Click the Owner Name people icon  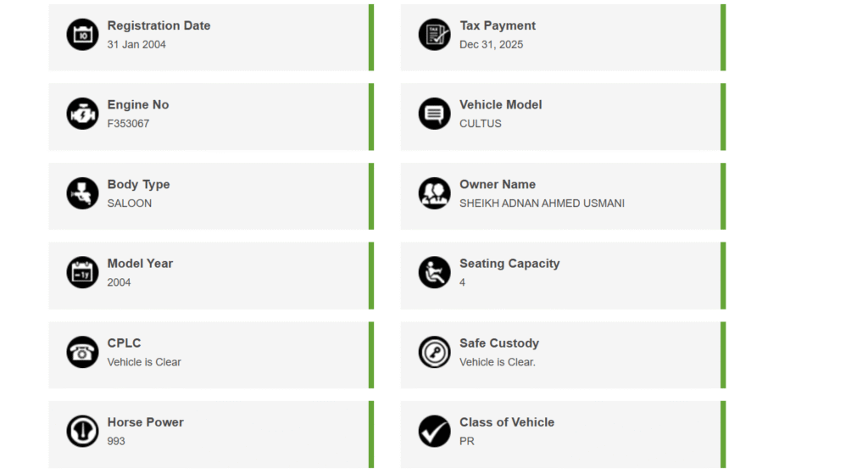point(434,193)
